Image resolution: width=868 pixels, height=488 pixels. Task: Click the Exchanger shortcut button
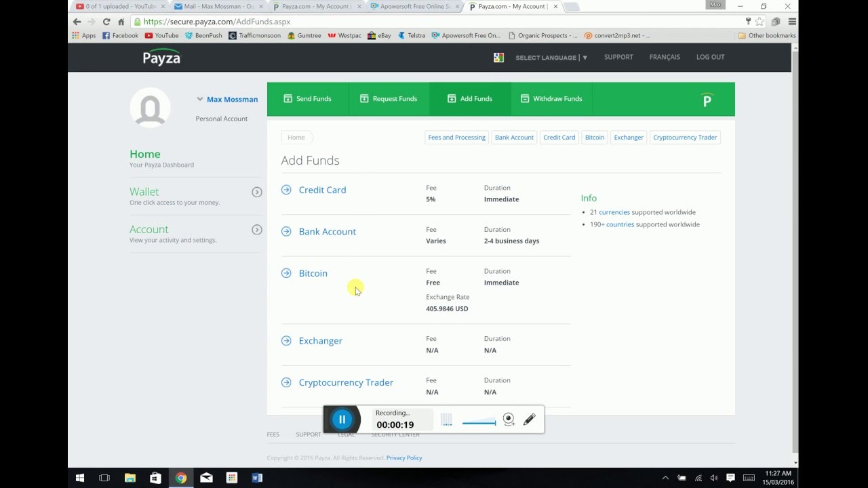[629, 137]
